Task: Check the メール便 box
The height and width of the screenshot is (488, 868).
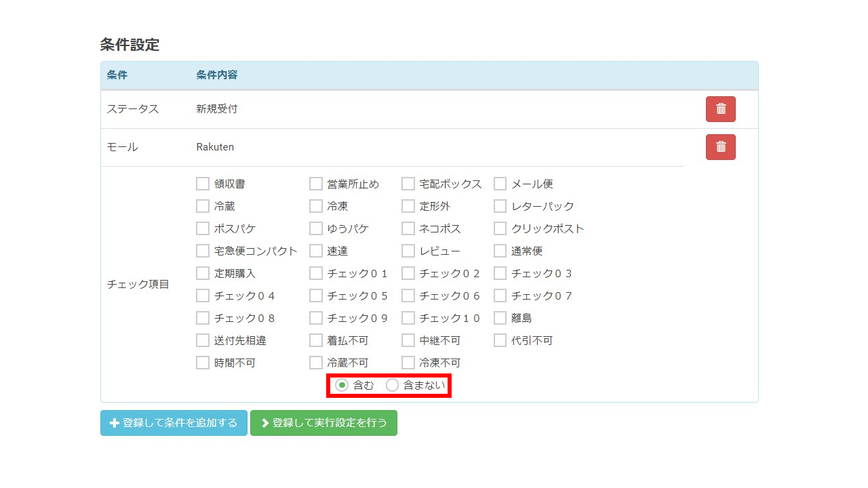Action: [500, 184]
